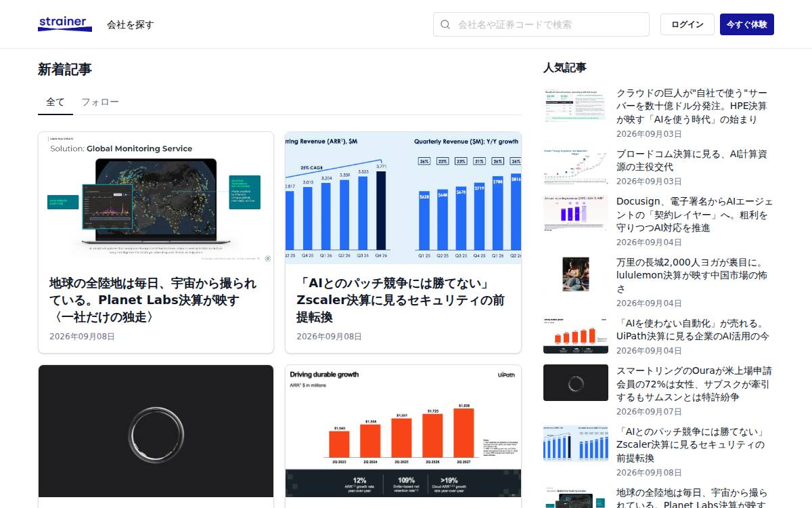Click the HPE決算 article thumbnail
This screenshot has width=812, height=508.
[x=576, y=106]
